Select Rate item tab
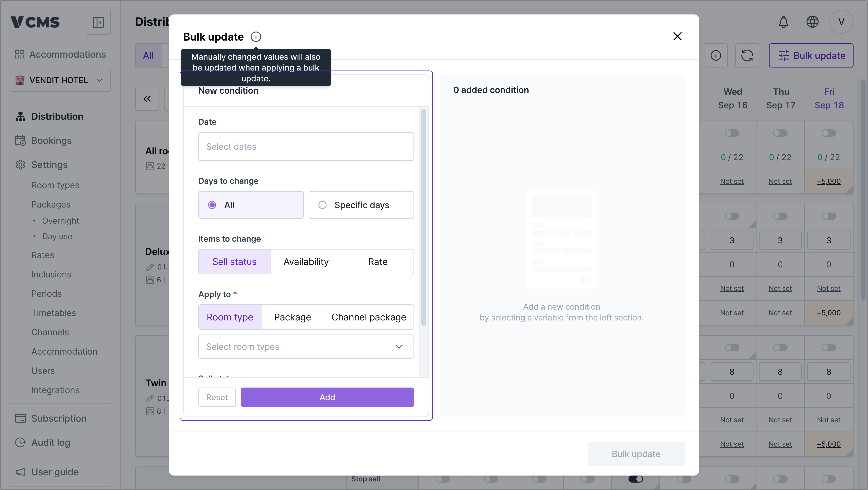This screenshot has width=868, height=490. coord(378,262)
